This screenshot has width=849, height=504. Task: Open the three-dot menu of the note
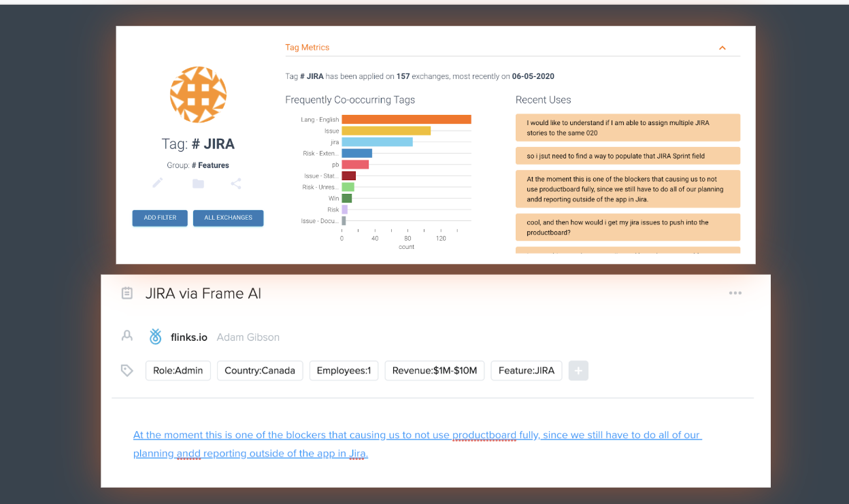[735, 293]
